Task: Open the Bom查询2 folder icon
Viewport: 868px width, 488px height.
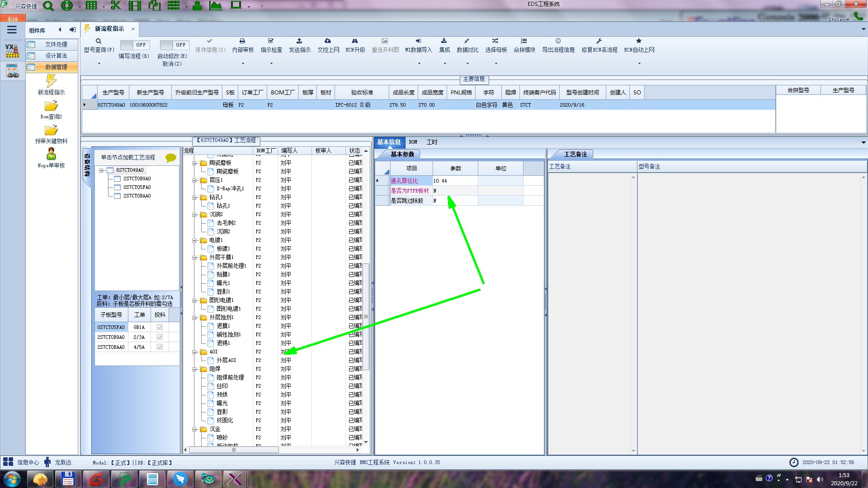Action: [x=51, y=106]
